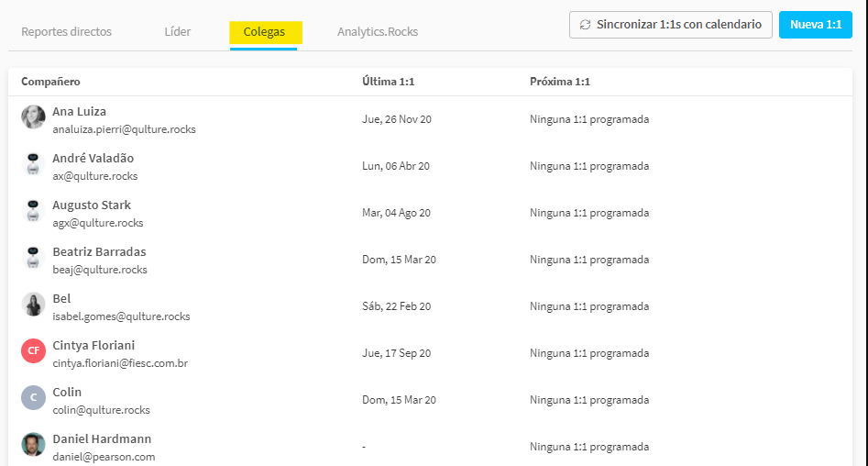The image size is (868, 466).
Task: Switch to the Líder tab
Action: click(x=178, y=31)
